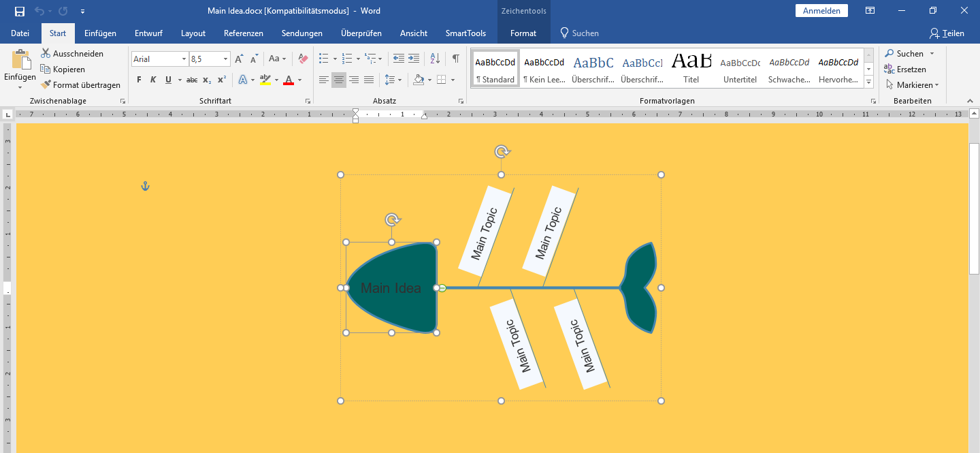The image size is (980, 453).
Task: Toggle italic formatting (K)
Action: [x=153, y=80]
